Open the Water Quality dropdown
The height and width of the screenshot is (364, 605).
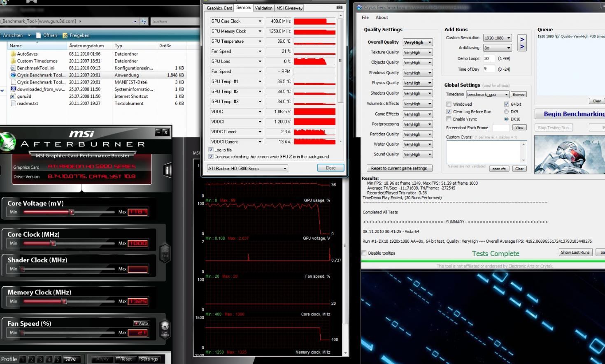pyautogui.click(x=418, y=144)
